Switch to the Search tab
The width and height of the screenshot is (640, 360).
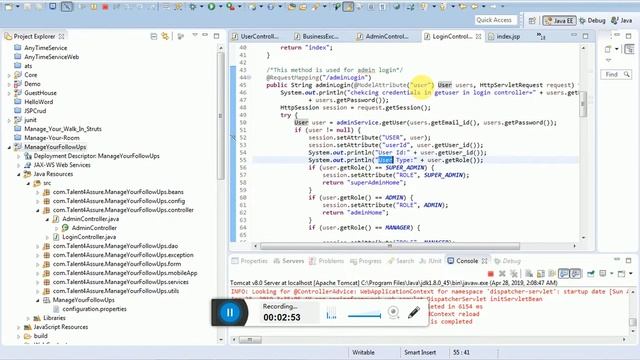coord(401,261)
